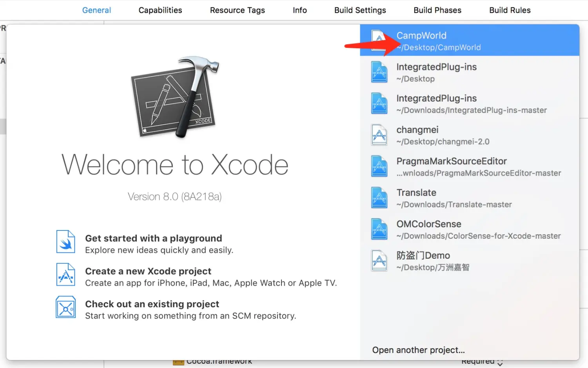588x368 pixels.
Task: Open the Required dropdown in background window
Action: pos(482,363)
